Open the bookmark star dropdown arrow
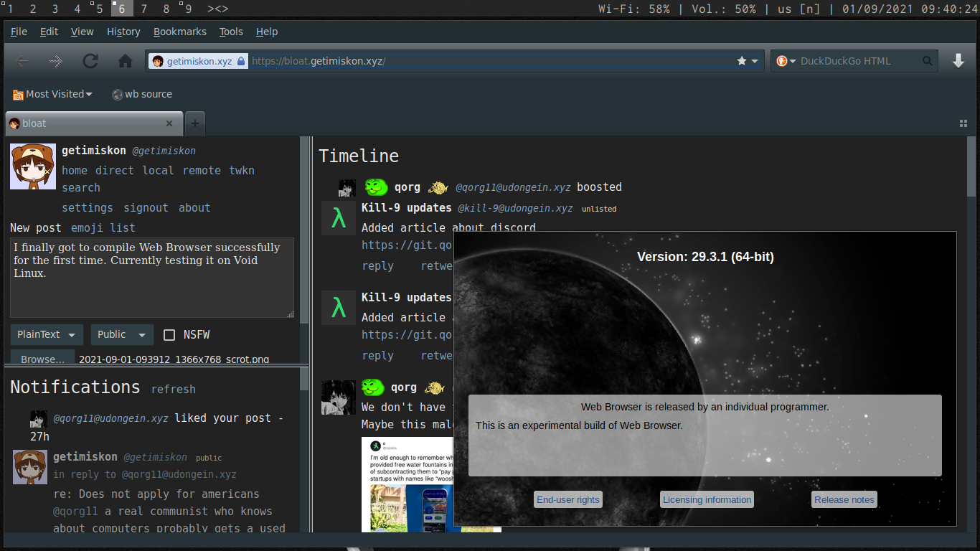980x551 pixels. coord(755,62)
